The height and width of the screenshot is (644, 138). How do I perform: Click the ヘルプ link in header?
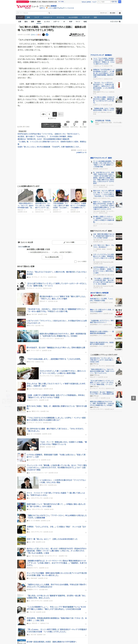tap(94, 2)
